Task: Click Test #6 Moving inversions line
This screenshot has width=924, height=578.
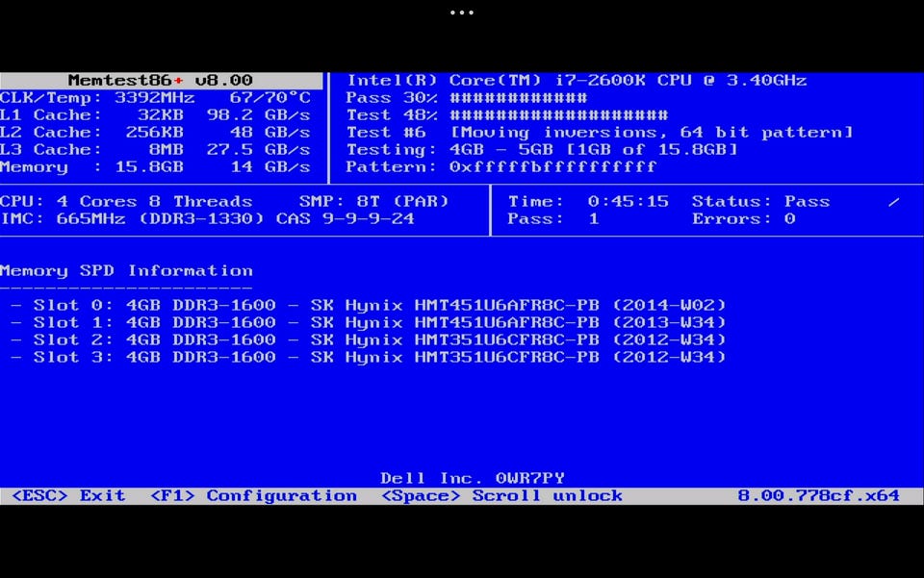Action: pos(600,133)
